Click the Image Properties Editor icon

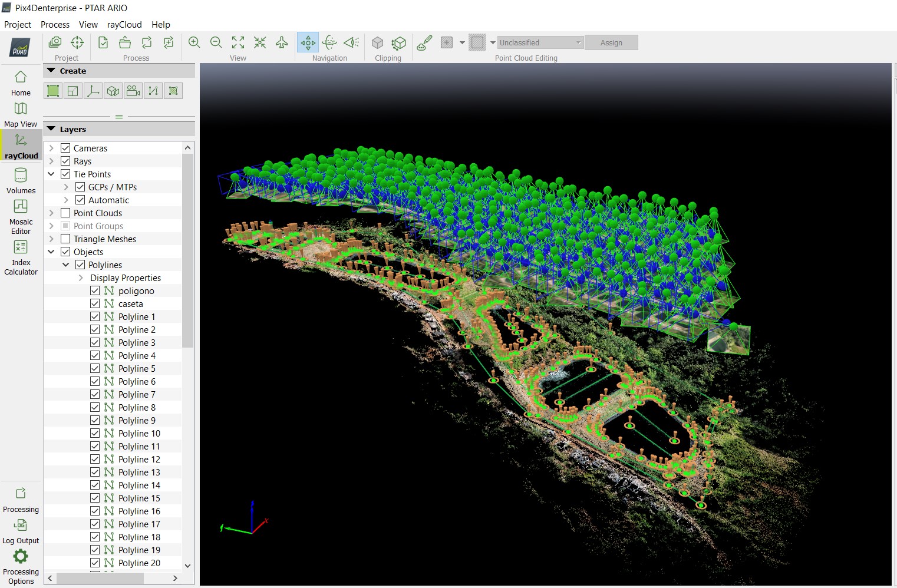55,42
